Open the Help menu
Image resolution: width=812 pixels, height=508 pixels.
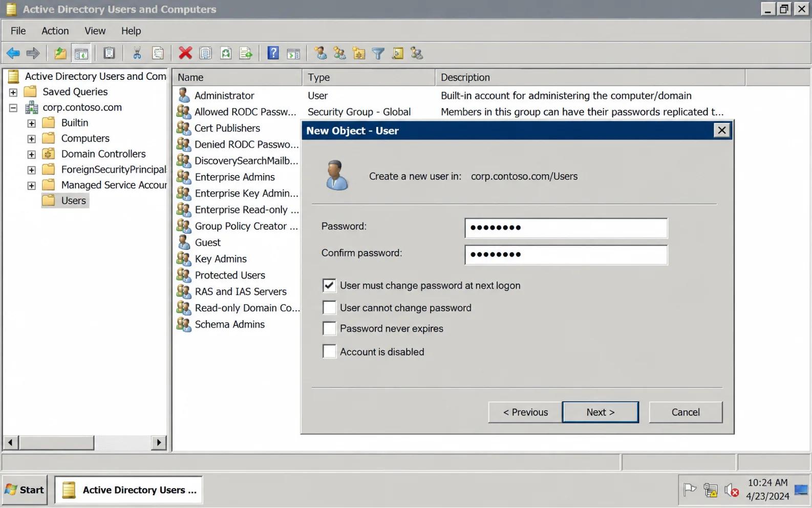click(x=131, y=31)
